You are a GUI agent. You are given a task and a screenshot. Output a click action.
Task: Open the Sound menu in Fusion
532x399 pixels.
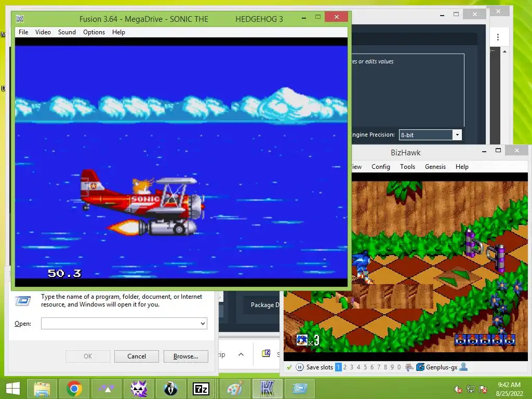pyautogui.click(x=67, y=32)
